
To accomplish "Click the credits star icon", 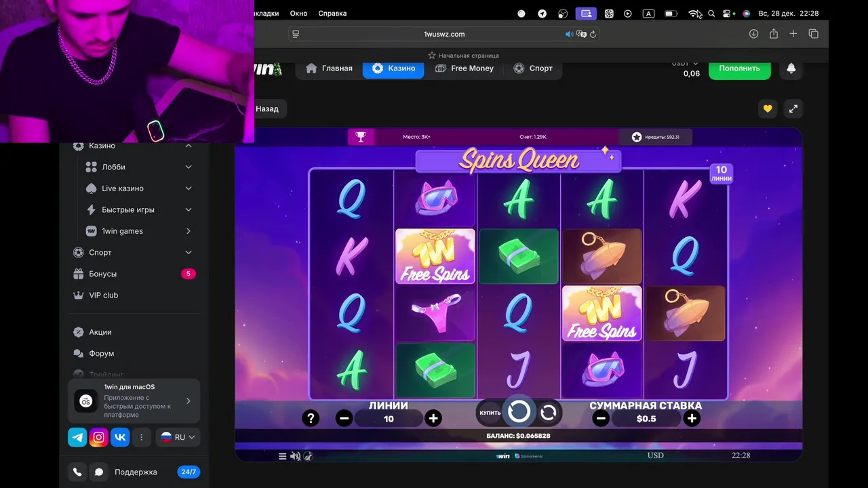I will pos(637,137).
